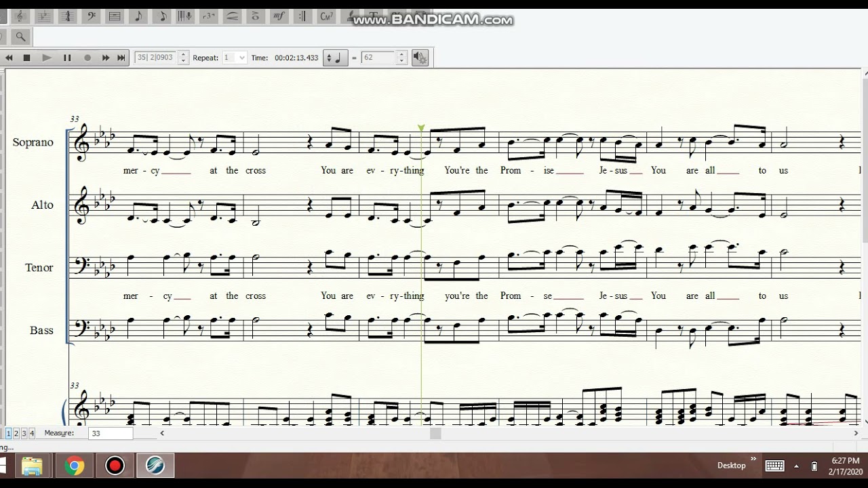Adjust measure counter with spinner arrows
The image size is (868, 488).
tap(183, 58)
